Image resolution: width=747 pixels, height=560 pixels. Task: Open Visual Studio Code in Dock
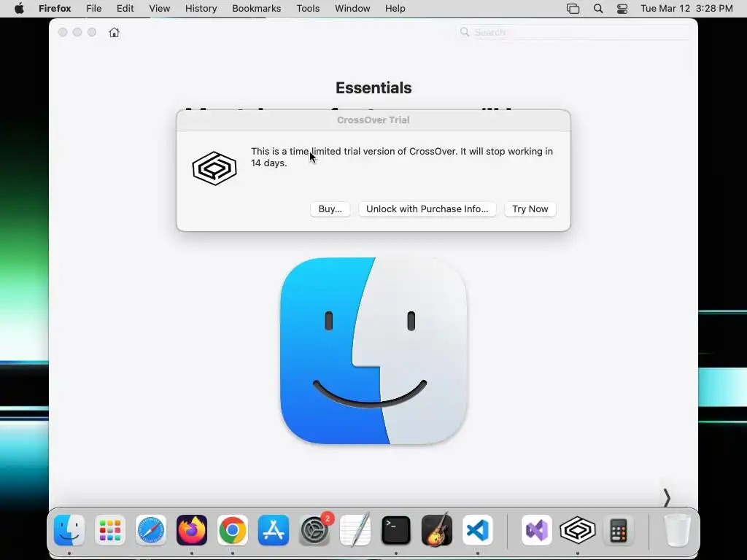(x=478, y=530)
